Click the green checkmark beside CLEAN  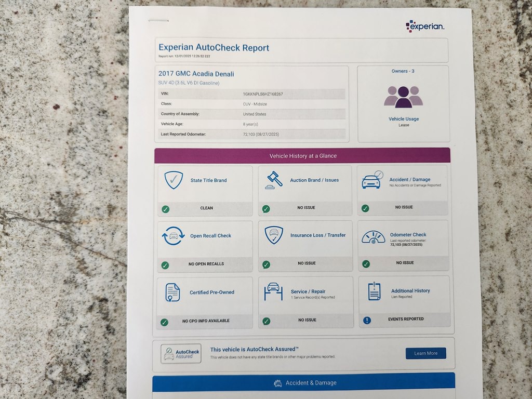(x=165, y=209)
